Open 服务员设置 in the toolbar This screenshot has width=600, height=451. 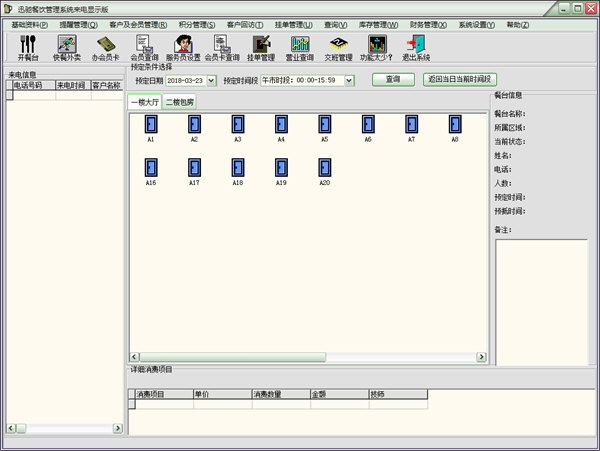[x=183, y=46]
